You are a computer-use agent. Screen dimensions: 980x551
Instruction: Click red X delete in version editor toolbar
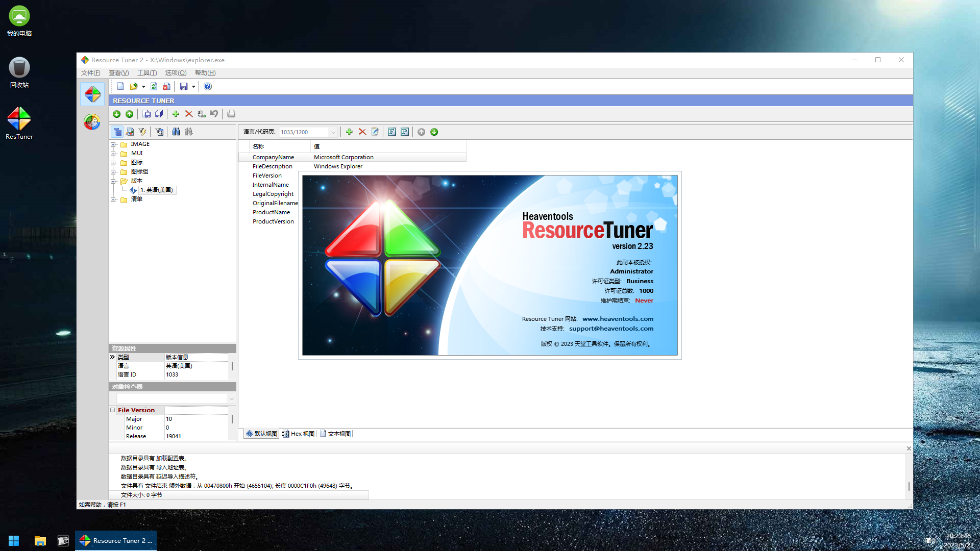point(362,132)
